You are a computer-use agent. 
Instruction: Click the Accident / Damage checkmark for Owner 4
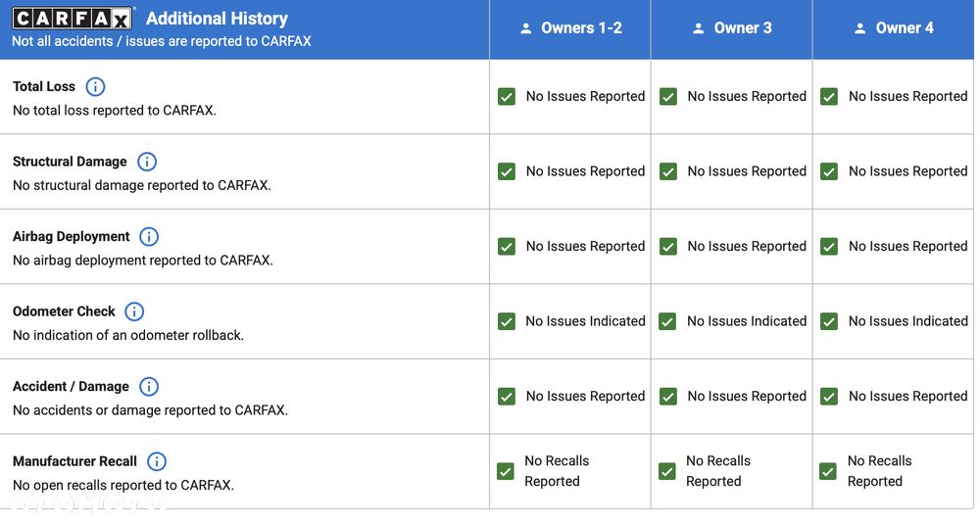829,397
